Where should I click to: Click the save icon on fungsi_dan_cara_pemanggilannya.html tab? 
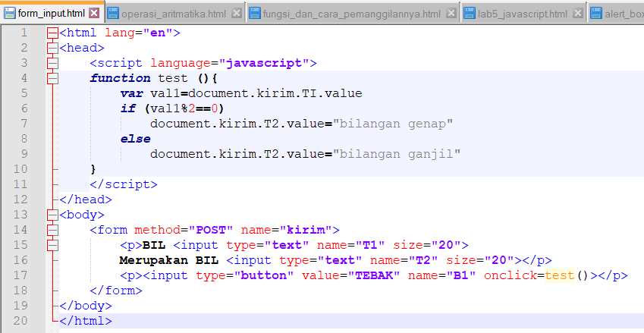(255, 14)
